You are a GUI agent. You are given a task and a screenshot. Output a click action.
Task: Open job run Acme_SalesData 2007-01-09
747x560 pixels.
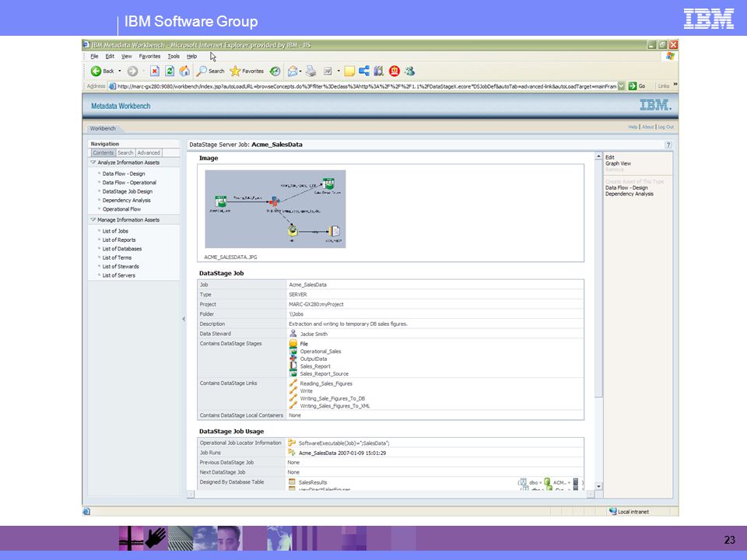[x=342, y=453]
